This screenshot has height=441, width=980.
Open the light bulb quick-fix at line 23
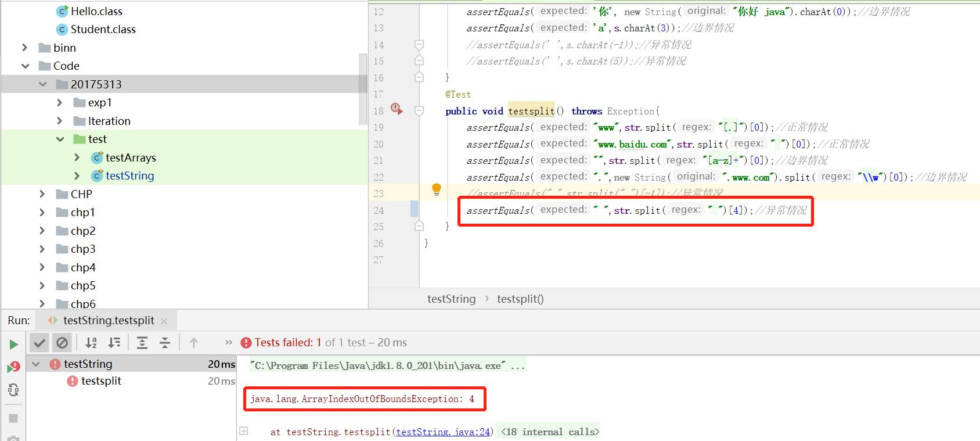(437, 189)
